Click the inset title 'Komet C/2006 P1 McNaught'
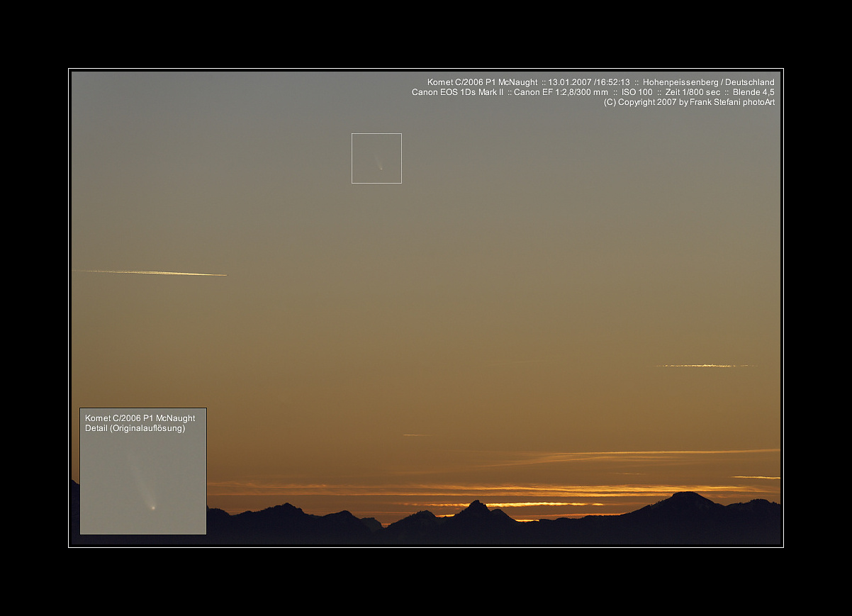 click(140, 418)
